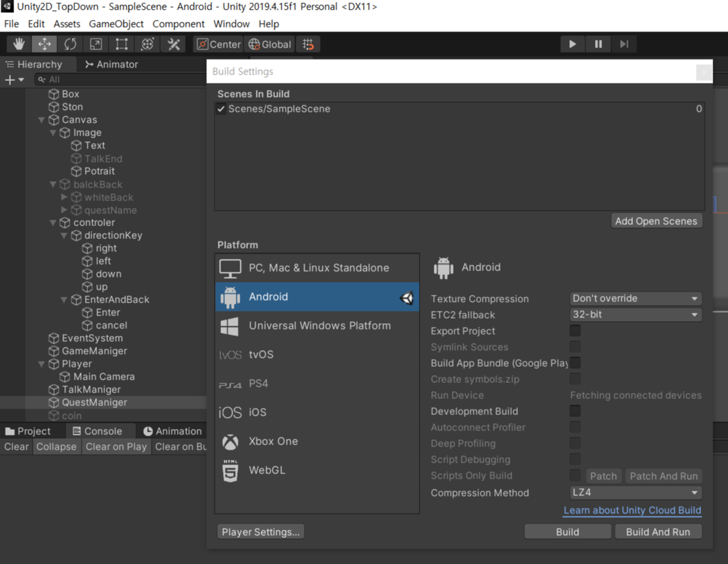Switch to the Project tab
The image size is (728, 564).
(28, 431)
